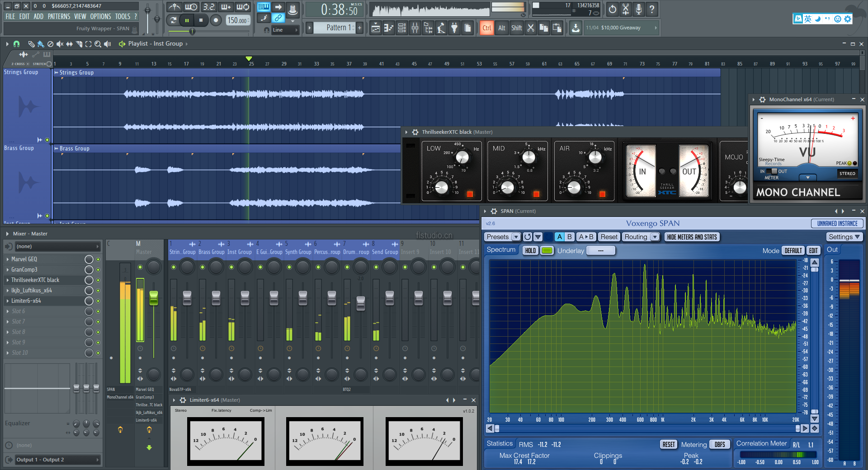Screen dimensions: 868x470
Task: Click the scissors cut icon in toolbar
Action: pos(531,28)
